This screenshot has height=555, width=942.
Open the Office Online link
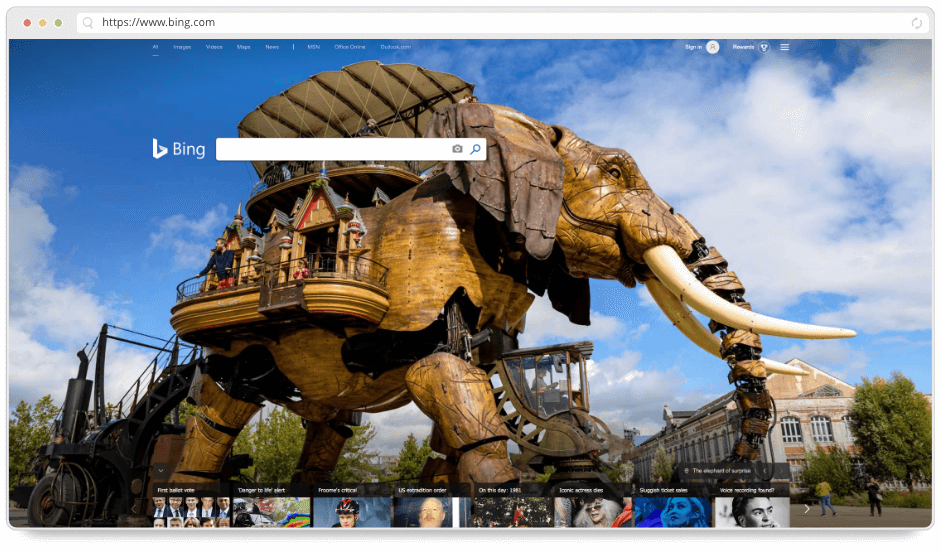350,47
